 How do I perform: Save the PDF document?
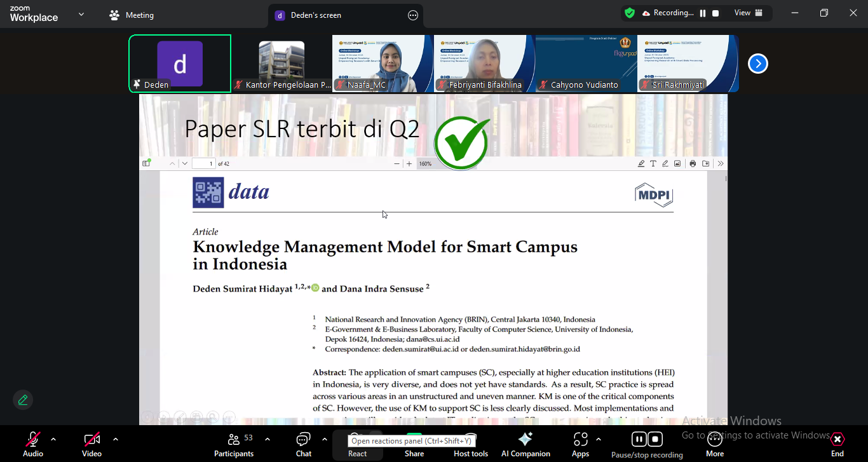point(706,163)
